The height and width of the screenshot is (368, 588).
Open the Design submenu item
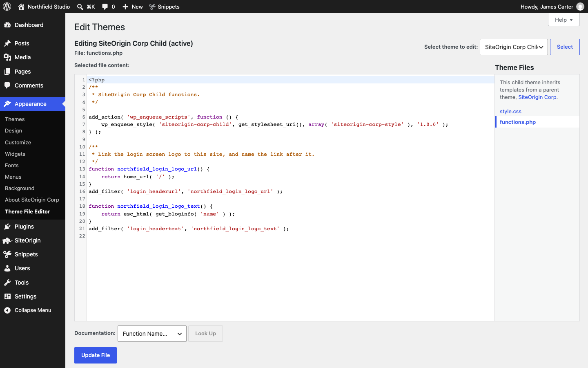click(x=13, y=130)
